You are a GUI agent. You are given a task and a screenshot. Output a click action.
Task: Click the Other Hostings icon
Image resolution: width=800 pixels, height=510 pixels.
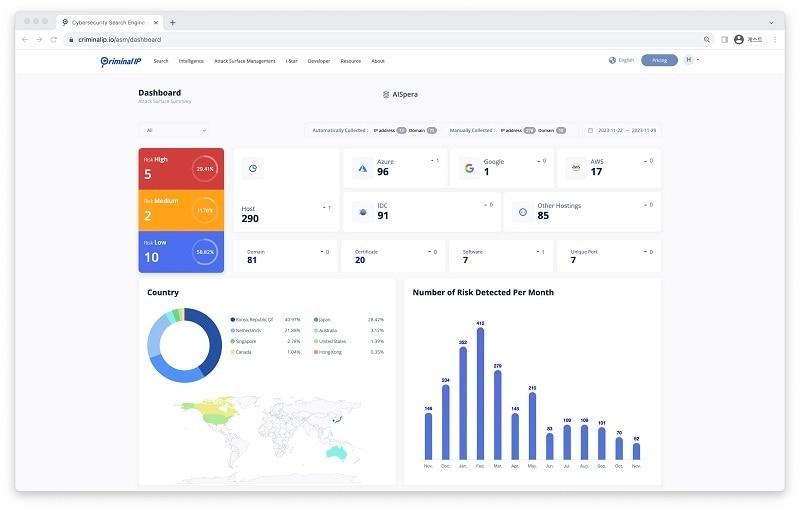point(522,212)
